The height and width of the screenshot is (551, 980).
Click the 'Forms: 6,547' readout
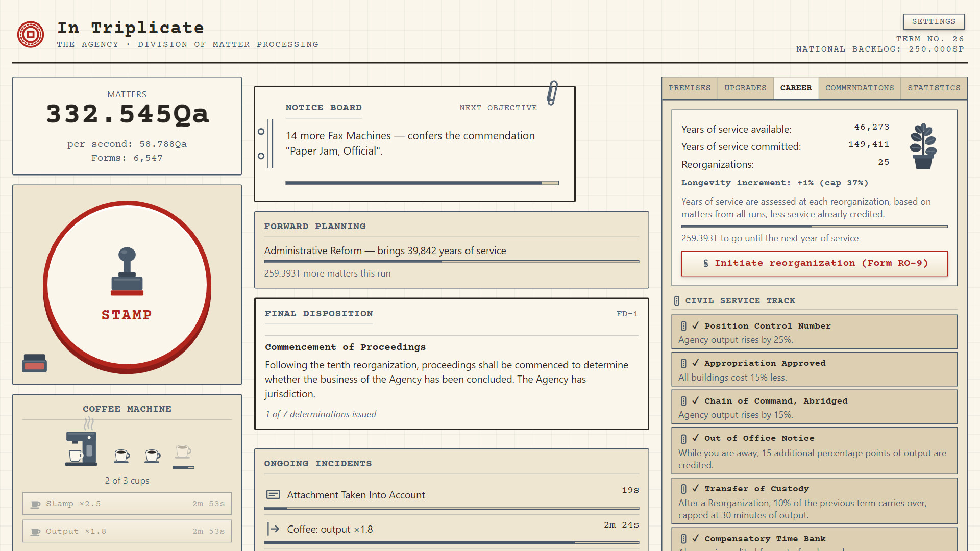[127, 158]
